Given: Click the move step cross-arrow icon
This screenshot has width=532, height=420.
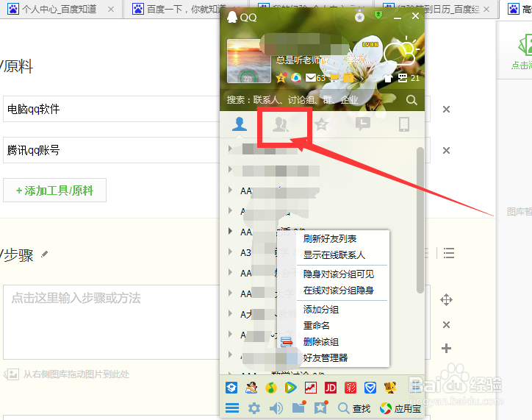Looking at the screenshot, I should click(446, 300).
